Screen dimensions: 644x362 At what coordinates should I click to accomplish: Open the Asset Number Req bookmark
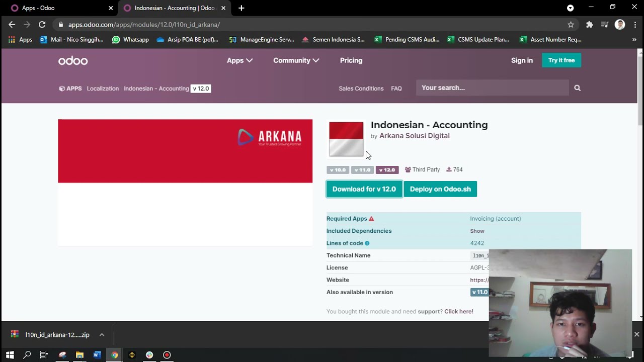pyautogui.click(x=550, y=39)
